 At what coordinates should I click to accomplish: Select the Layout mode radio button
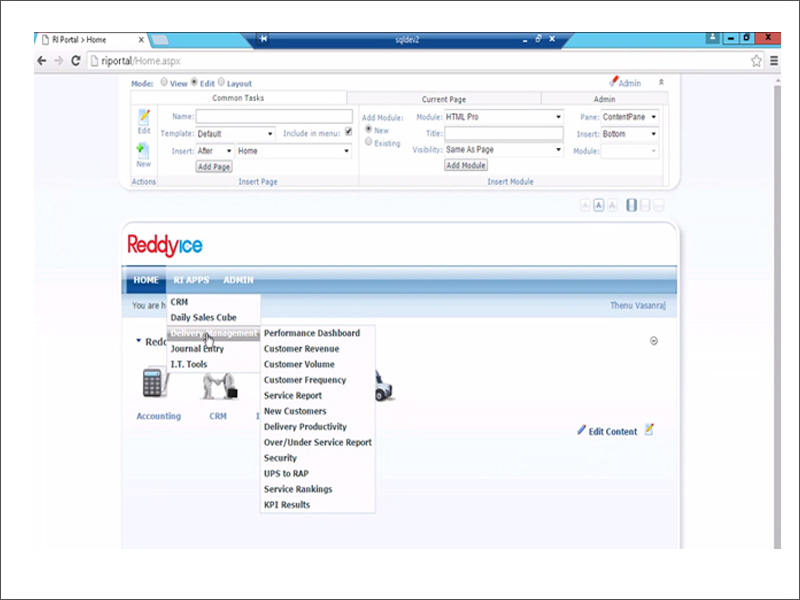[x=221, y=83]
